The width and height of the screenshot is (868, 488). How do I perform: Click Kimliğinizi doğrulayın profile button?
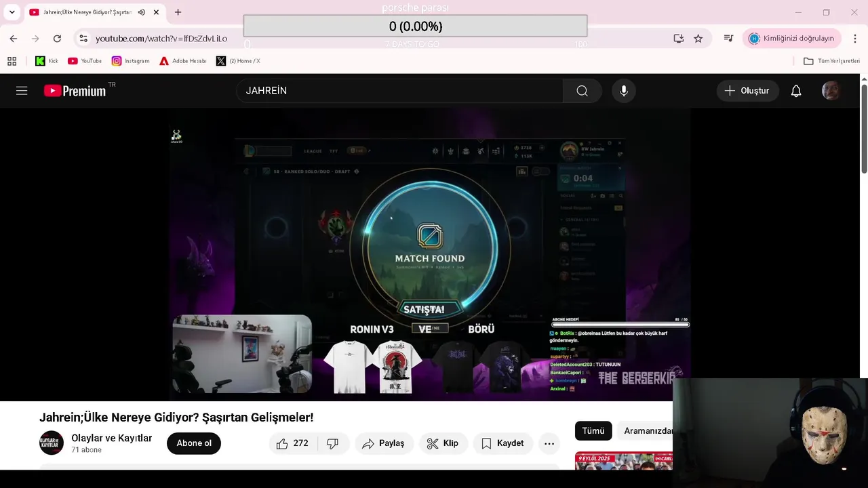coord(792,39)
